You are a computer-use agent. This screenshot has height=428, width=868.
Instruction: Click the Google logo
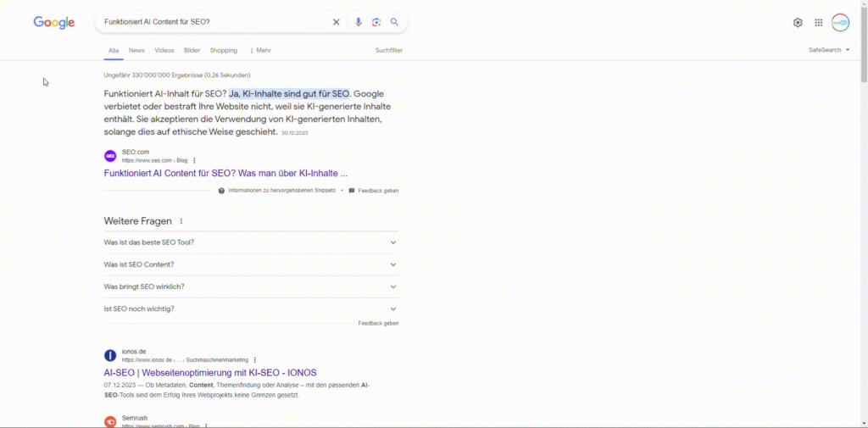pos(54,23)
